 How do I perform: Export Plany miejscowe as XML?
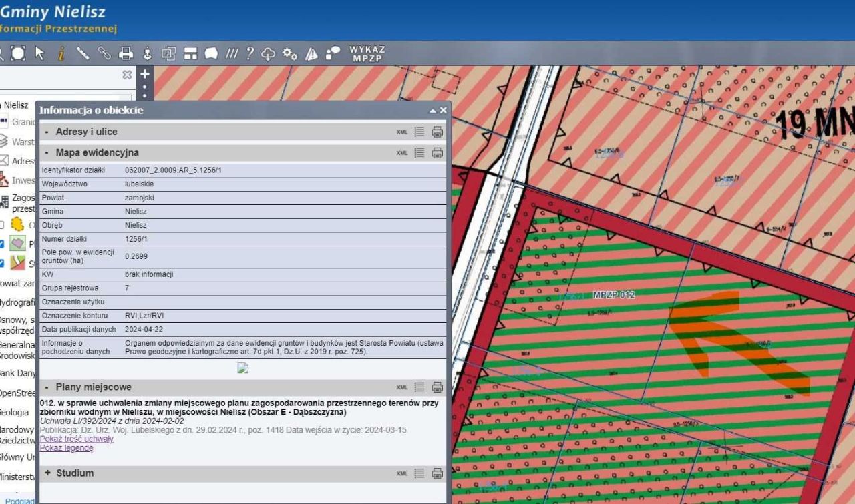tap(401, 387)
